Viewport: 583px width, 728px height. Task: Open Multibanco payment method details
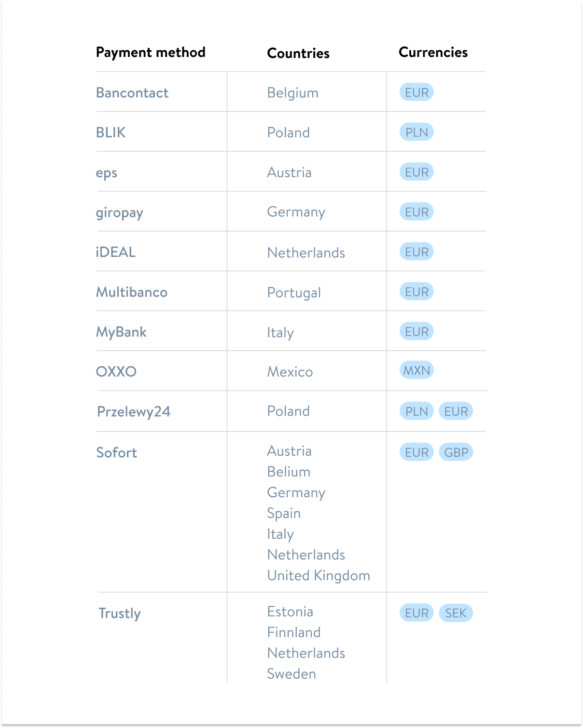click(x=132, y=292)
